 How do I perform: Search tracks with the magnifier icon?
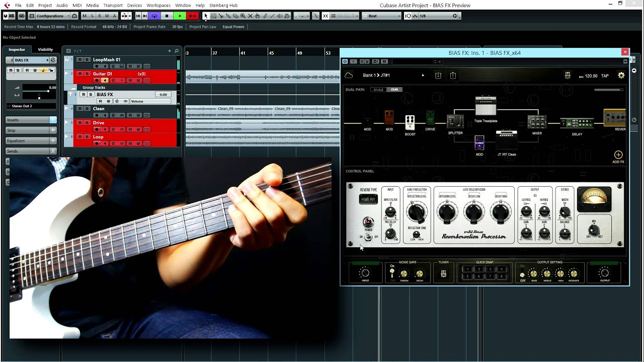(x=177, y=51)
